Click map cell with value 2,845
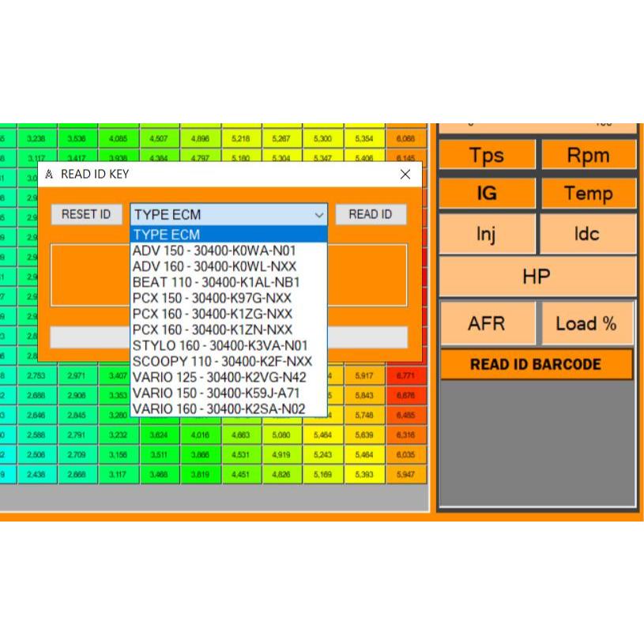 click(77, 415)
